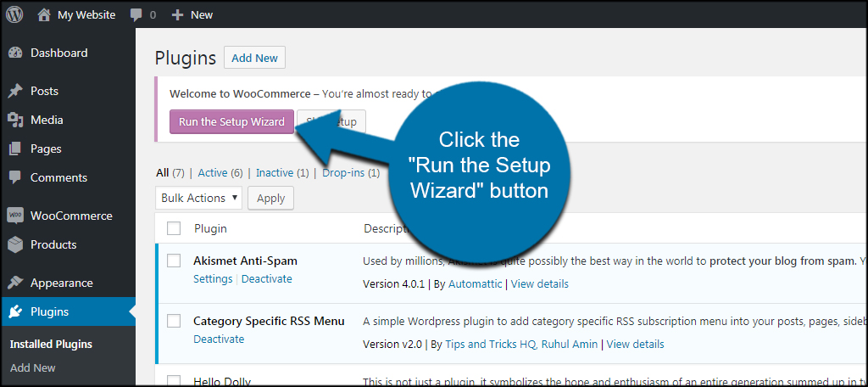The image size is (868, 387).
Task: Filter plugins by All
Action: pyautogui.click(x=162, y=173)
